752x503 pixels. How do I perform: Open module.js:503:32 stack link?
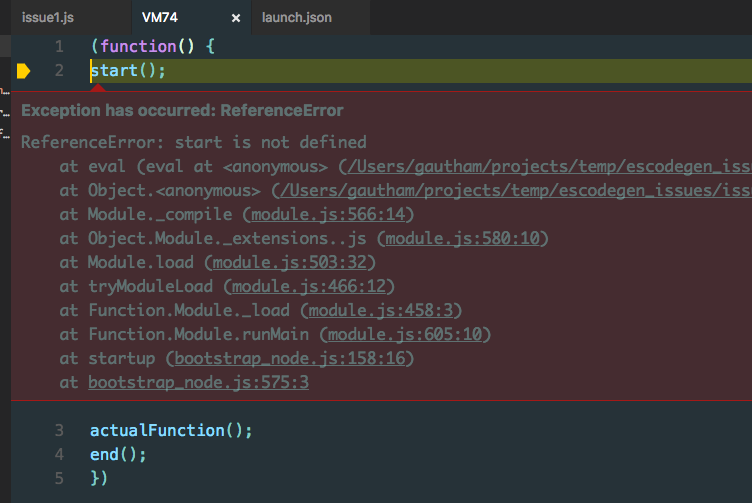[290, 262]
